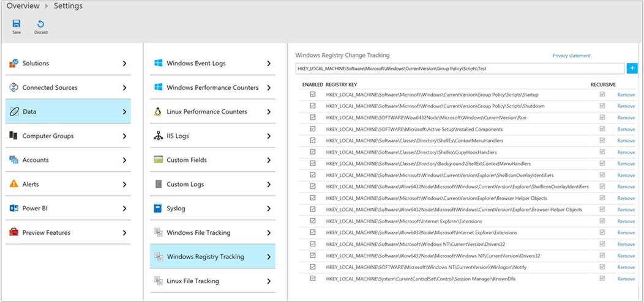
Task: Click the Power BI Outlook-style icon
Action: click(14, 208)
